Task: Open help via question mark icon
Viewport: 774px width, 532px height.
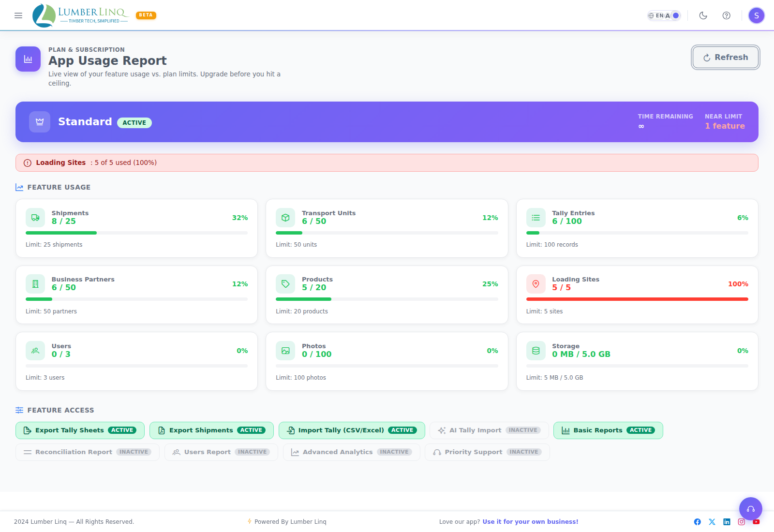Action: coord(727,15)
